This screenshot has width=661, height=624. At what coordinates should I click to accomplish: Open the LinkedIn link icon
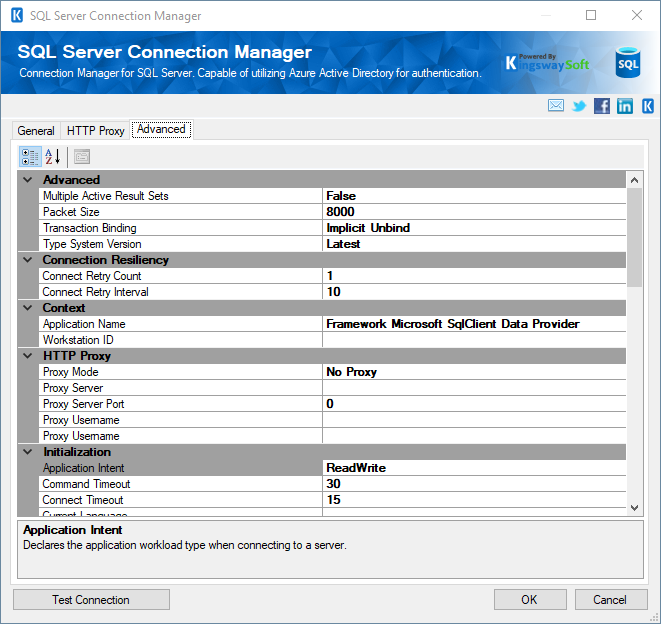point(625,106)
